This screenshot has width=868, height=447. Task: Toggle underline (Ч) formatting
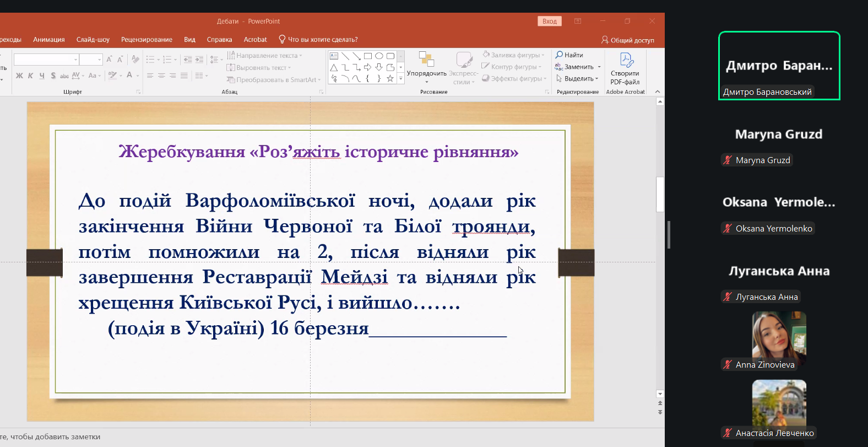[x=42, y=76]
